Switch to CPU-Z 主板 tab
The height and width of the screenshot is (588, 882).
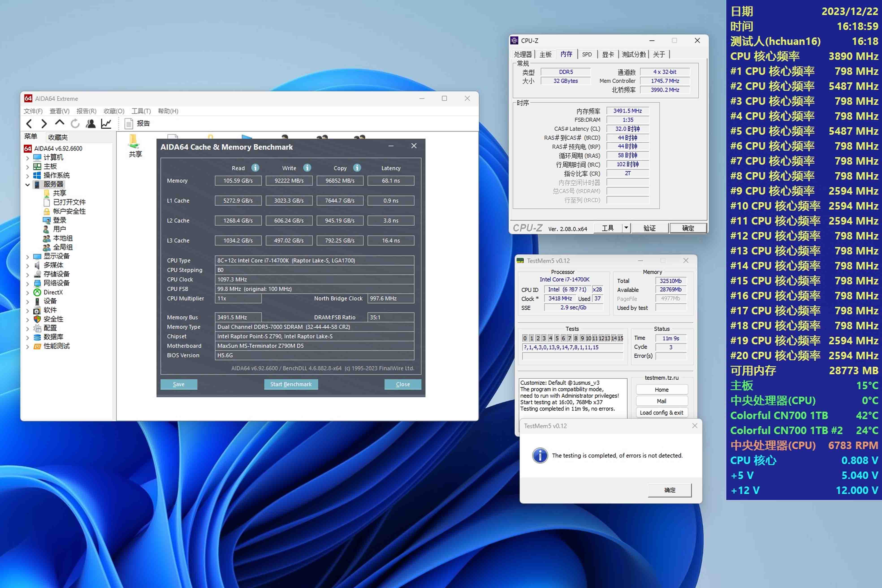coord(545,54)
